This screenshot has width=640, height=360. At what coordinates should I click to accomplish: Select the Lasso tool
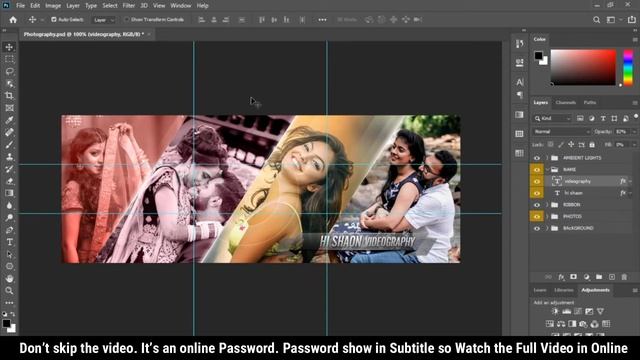point(9,71)
